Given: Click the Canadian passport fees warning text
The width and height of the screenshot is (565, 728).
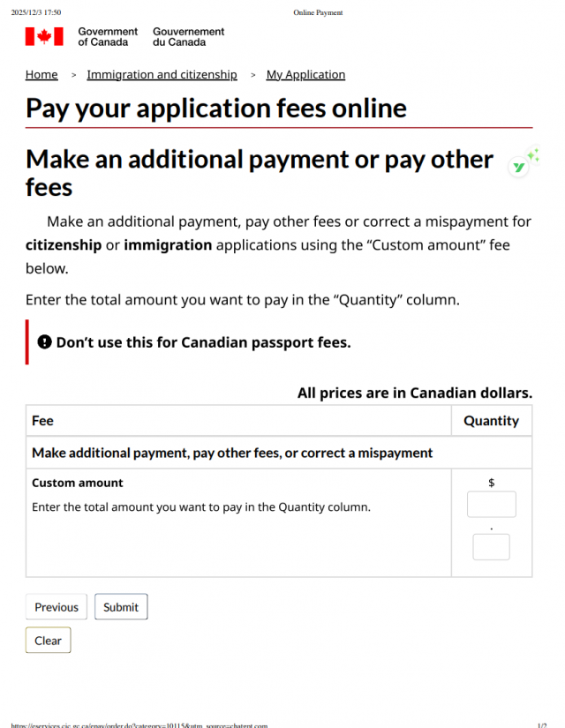Looking at the screenshot, I should click(x=203, y=342).
